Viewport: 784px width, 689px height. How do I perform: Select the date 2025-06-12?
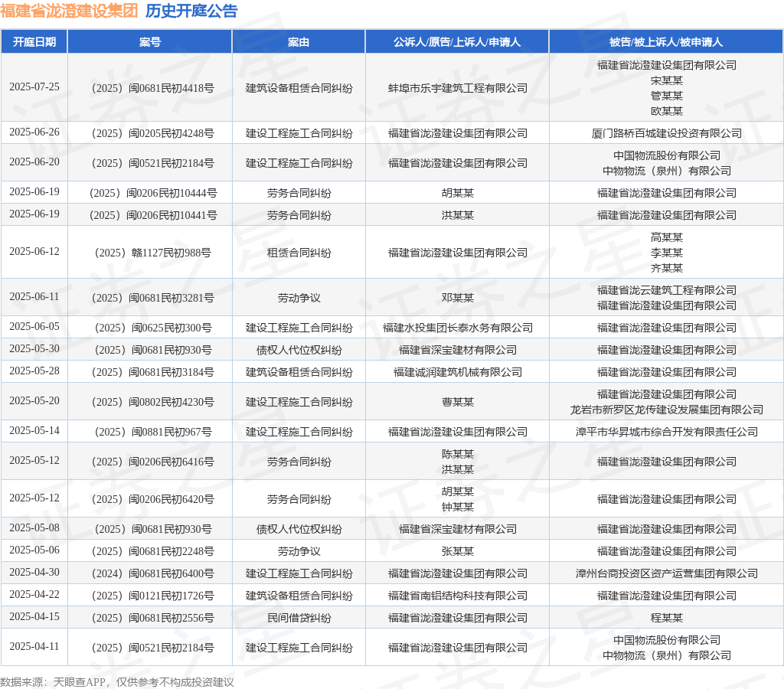click(34, 252)
